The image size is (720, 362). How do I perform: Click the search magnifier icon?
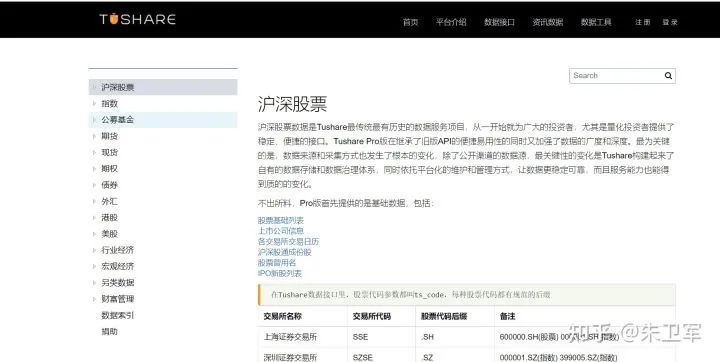tap(668, 76)
